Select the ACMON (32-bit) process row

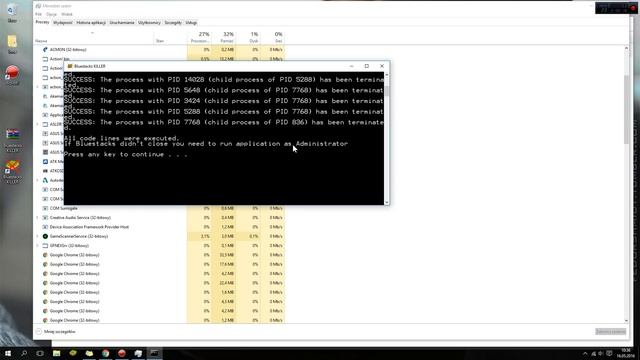[159, 50]
